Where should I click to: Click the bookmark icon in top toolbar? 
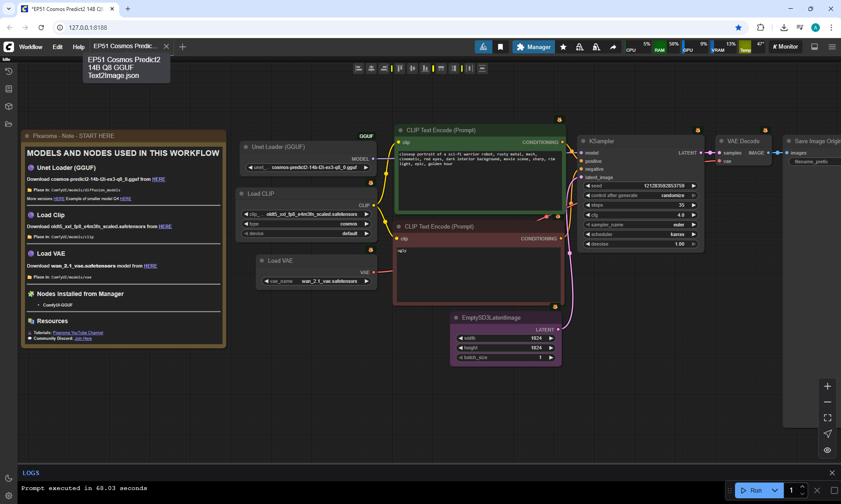500,47
